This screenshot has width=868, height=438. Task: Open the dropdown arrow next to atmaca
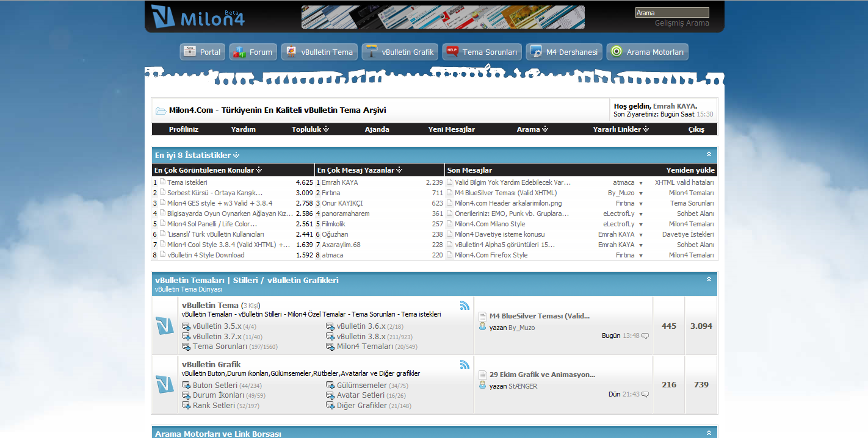(641, 183)
